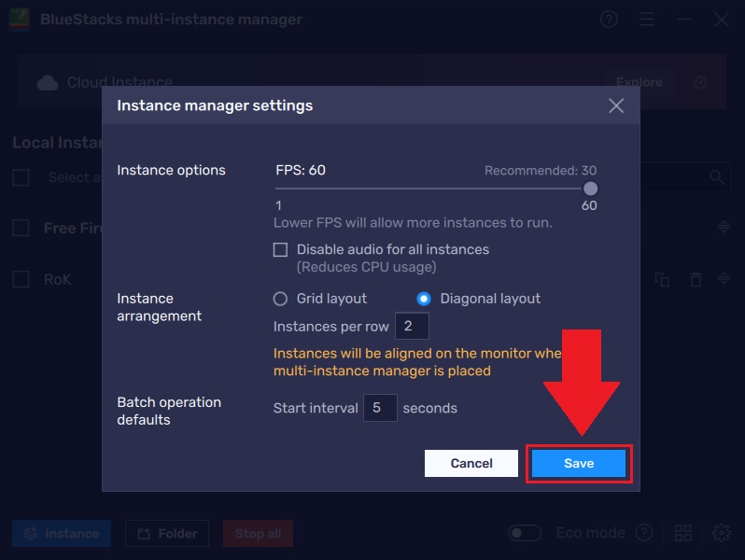The width and height of the screenshot is (745, 560).
Task: Click Explore in Cloud Instance banner
Action: pyautogui.click(x=640, y=82)
